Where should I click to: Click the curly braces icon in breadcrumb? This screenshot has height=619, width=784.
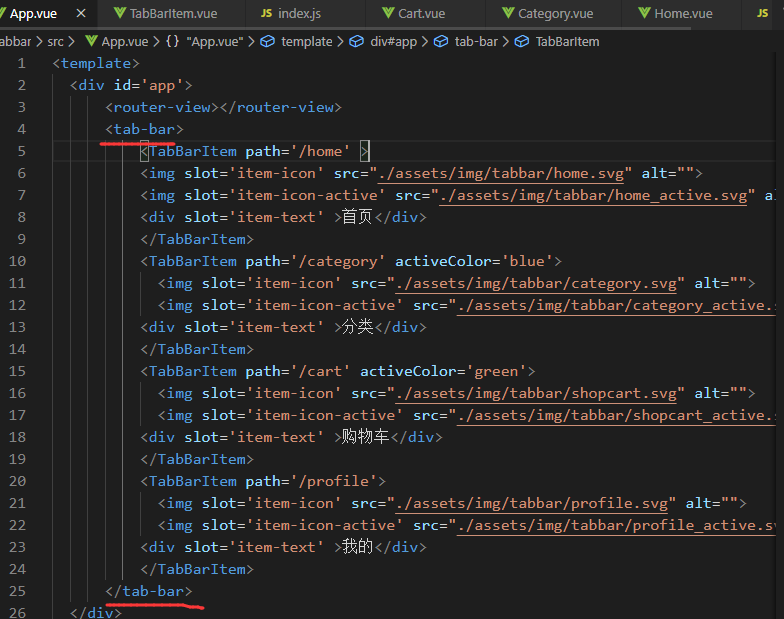(172, 42)
